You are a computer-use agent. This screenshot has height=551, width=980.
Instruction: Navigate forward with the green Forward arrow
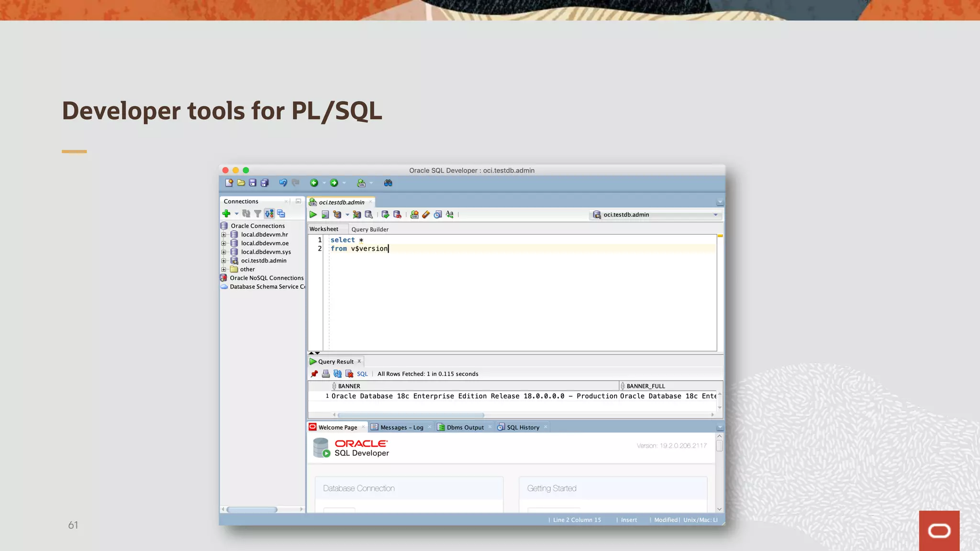pyautogui.click(x=334, y=183)
